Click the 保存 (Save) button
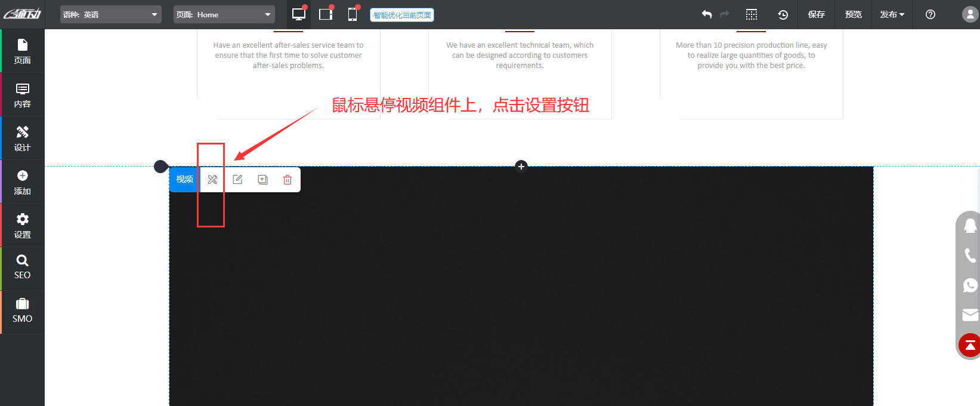The height and width of the screenshot is (406, 980). click(x=817, y=14)
